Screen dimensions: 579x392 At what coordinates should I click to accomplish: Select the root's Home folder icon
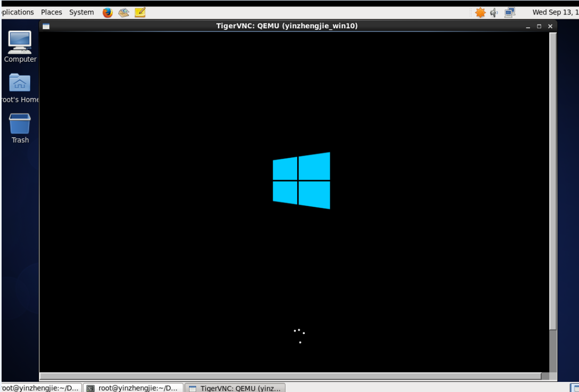[20, 88]
